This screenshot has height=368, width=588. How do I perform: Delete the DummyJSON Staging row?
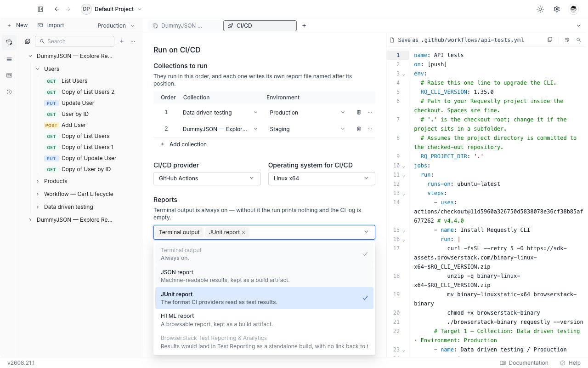pos(359,129)
